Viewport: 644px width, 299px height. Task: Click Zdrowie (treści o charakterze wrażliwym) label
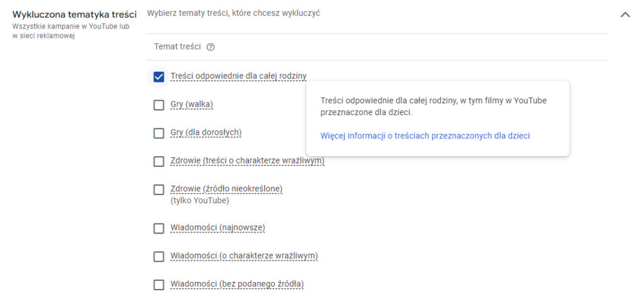[247, 161]
